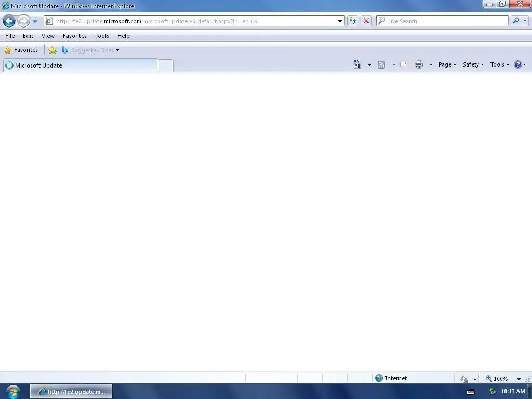Open the search provider options dropdown
The width and height of the screenshot is (532, 399).
click(x=525, y=21)
